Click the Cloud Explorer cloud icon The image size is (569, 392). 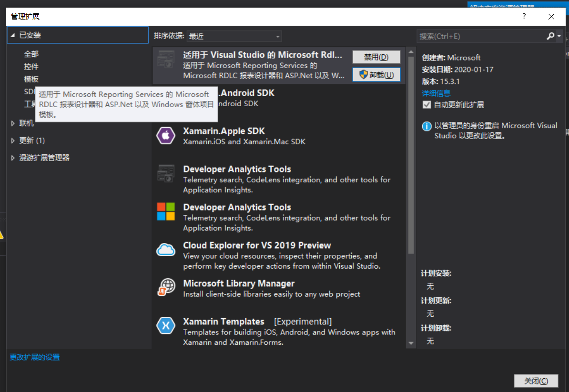tap(165, 250)
